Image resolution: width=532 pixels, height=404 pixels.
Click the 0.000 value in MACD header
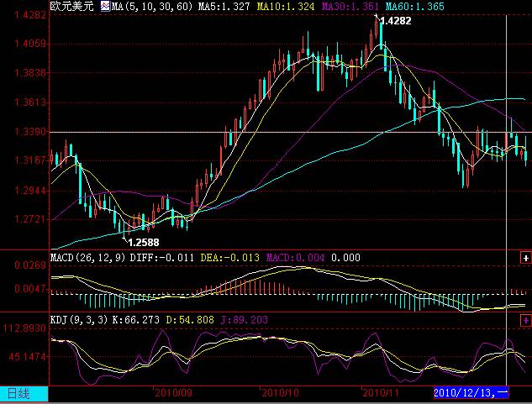(x=345, y=258)
